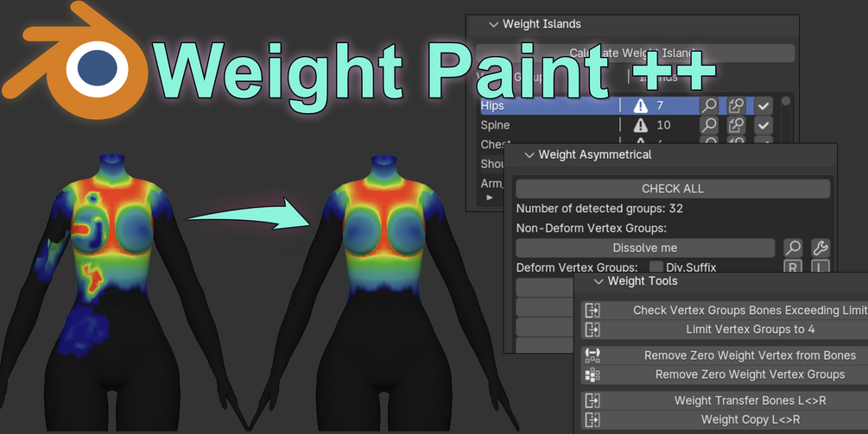This screenshot has width=868, height=434.
Task: Click the magnifier icon next to Dissolve me
Action: (x=793, y=248)
